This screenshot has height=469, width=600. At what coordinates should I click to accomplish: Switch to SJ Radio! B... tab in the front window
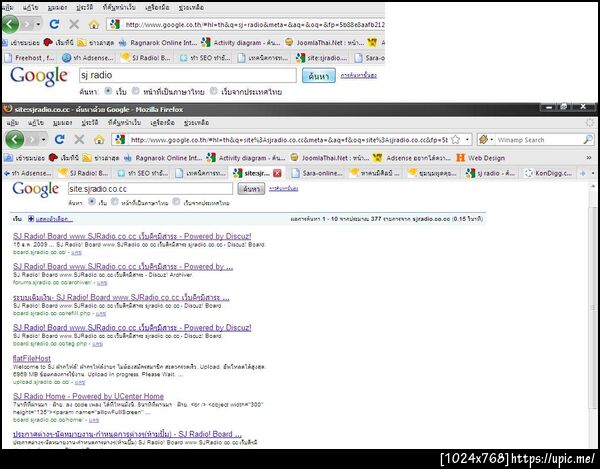(x=85, y=173)
